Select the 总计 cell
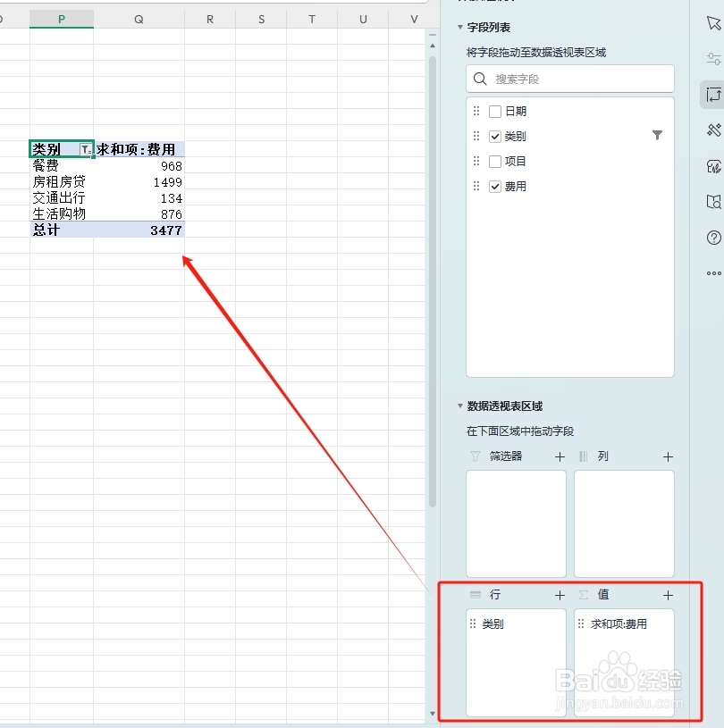This screenshot has width=724, height=728. point(62,230)
